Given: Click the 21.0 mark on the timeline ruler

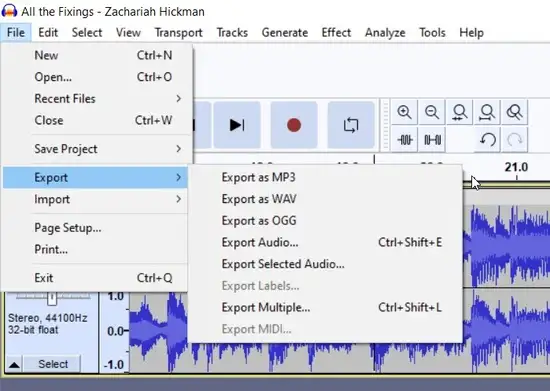Looking at the screenshot, I should tap(516, 167).
